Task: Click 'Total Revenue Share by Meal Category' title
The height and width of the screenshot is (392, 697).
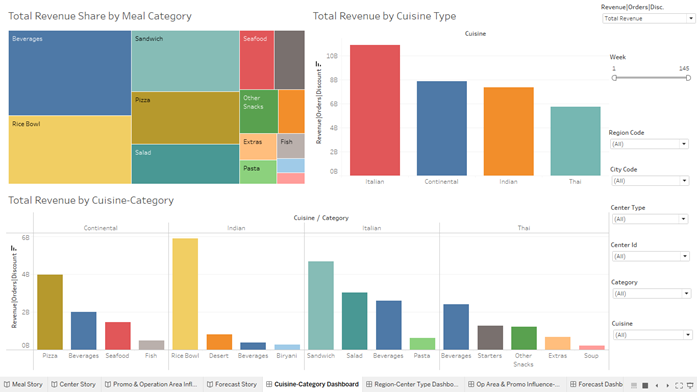Action: [100, 16]
